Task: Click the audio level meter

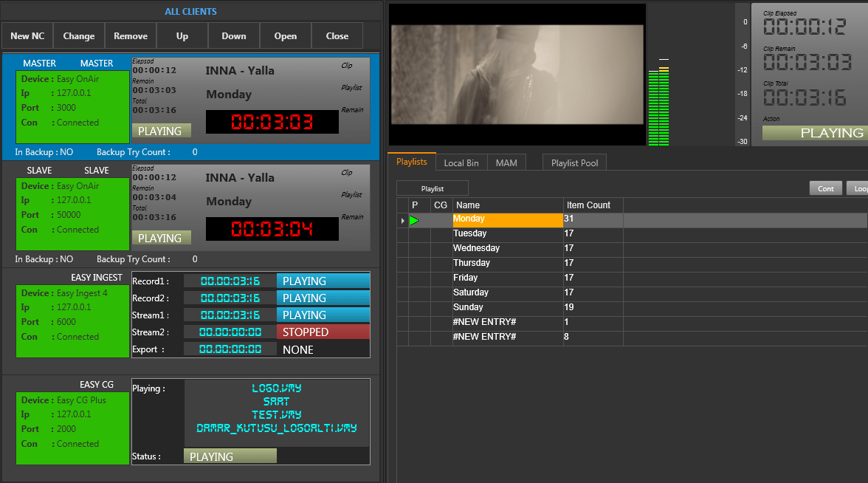Action: tap(658, 105)
